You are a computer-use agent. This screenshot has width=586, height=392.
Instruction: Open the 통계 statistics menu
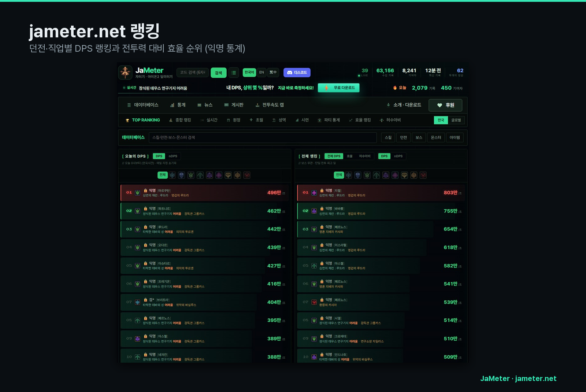coord(178,105)
